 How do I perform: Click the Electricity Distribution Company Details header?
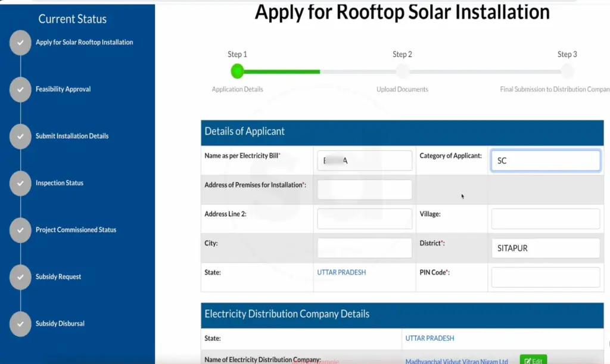pyautogui.click(x=402, y=315)
